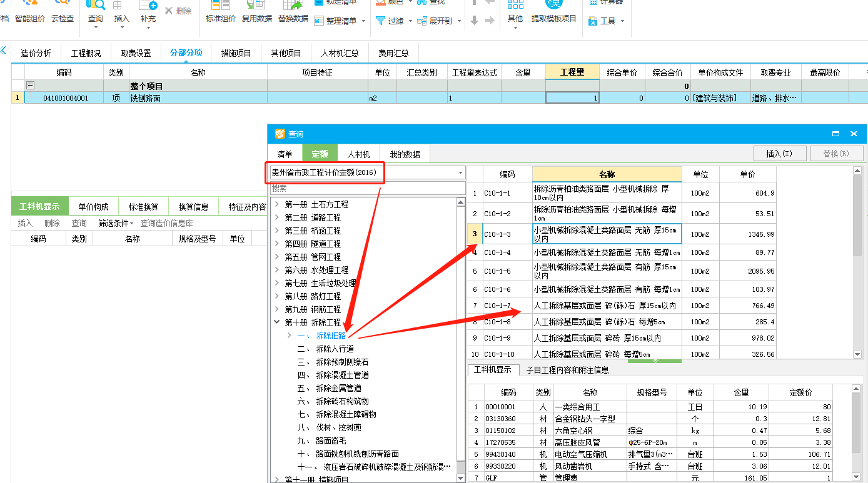Open the 人材机汇总 tab

point(340,53)
